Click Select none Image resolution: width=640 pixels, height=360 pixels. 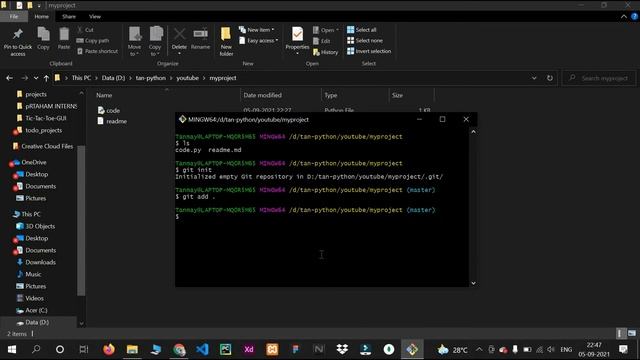(365, 40)
